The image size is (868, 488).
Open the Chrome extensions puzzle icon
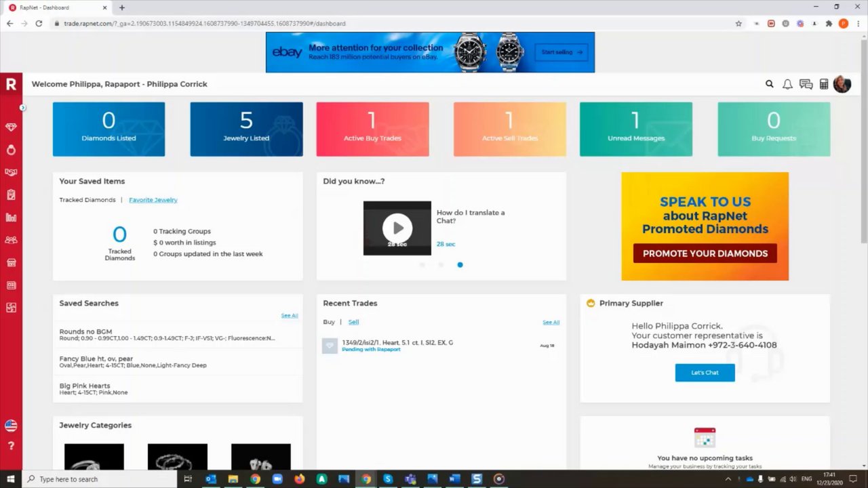point(829,23)
